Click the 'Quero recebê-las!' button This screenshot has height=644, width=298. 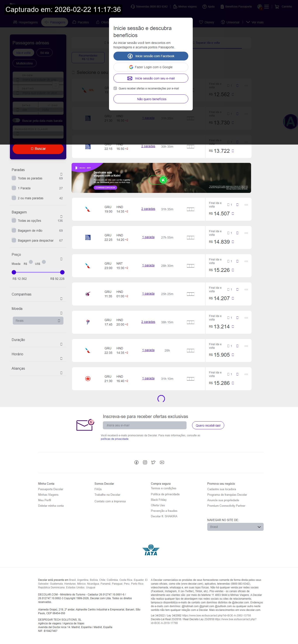tap(208, 425)
